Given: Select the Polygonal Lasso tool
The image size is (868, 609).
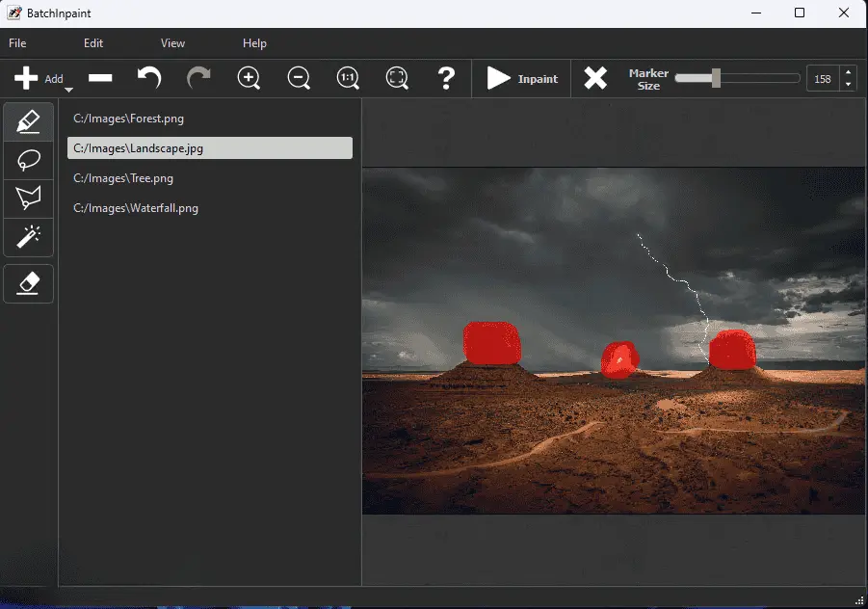Looking at the screenshot, I should pos(28,199).
